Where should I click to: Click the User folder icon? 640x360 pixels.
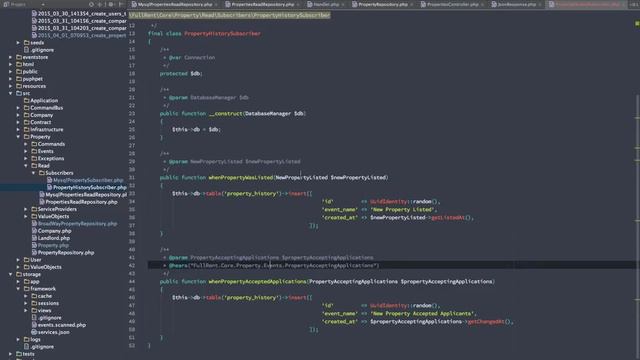coord(27,260)
